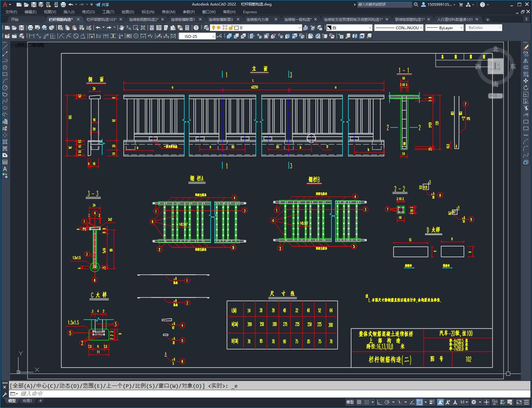This screenshot has width=532, height=408.
Task: Toggle ortho mode in status bar
Action: coord(380,402)
